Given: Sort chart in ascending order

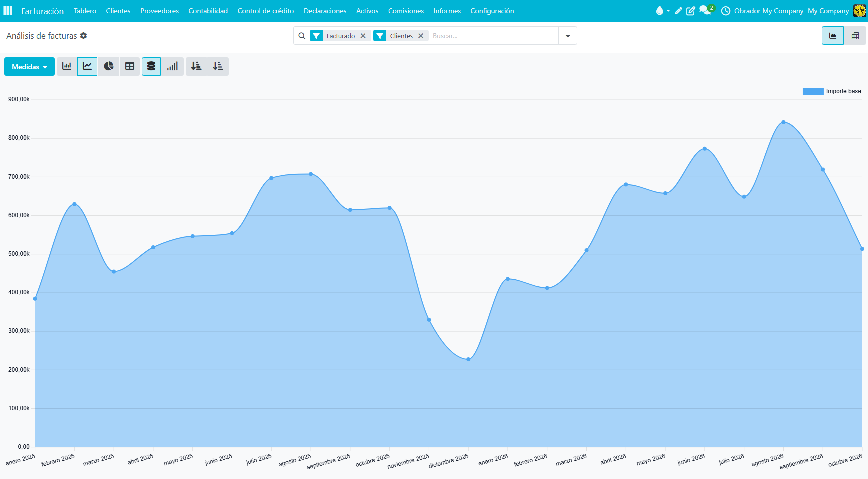Looking at the screenshot, I should [218, 66].
